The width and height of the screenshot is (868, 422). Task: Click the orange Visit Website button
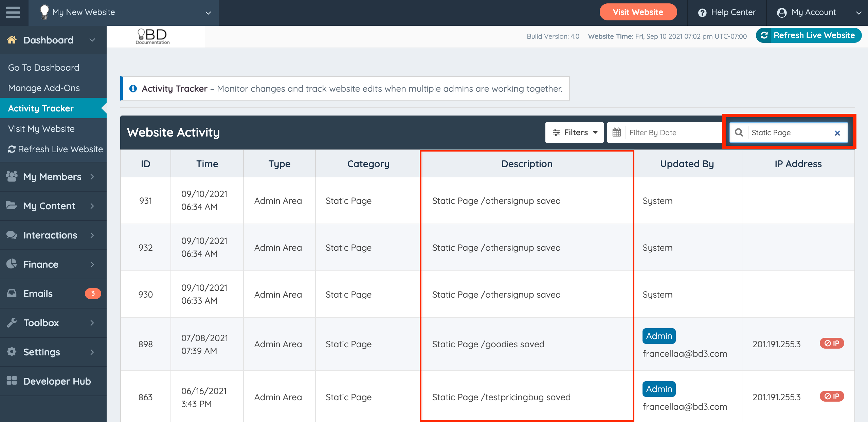click(638, 12)
